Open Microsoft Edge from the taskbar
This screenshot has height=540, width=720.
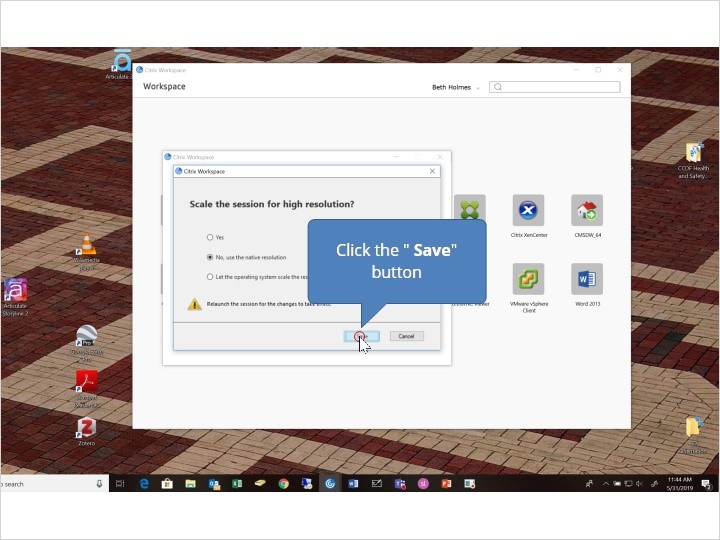pyautogui.click(x=144, y=484)
